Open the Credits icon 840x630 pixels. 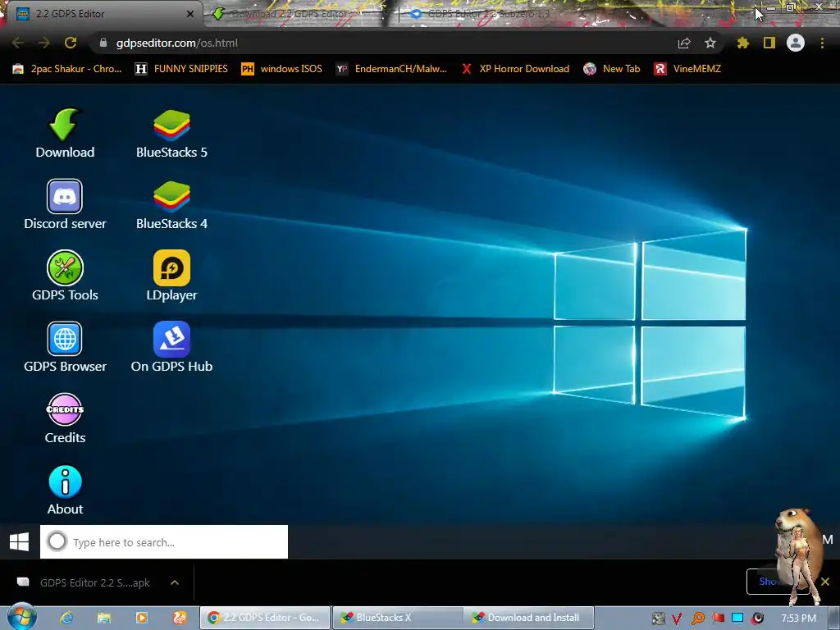pos(65,410)
